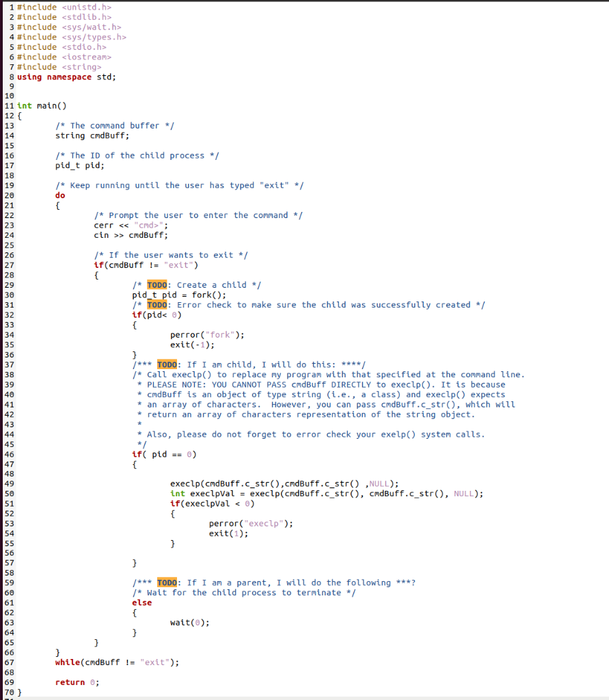Click the comment "Wait for the child process to terminate"

tap(244, 593)
